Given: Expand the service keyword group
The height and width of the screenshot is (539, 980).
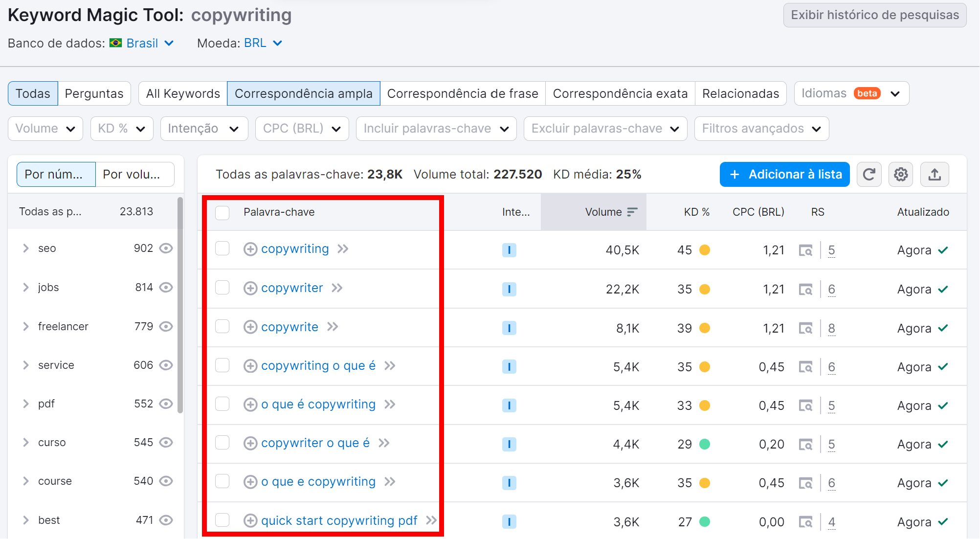Looking at the screenshot, I should (x=25, y=365).
